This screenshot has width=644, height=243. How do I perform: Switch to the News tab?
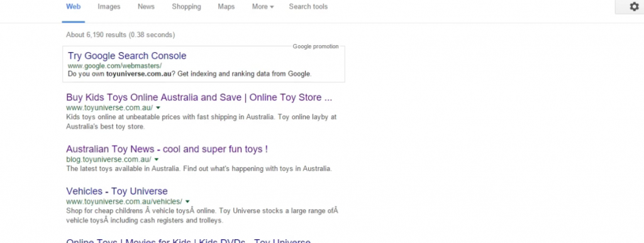[x=146, y=6]
